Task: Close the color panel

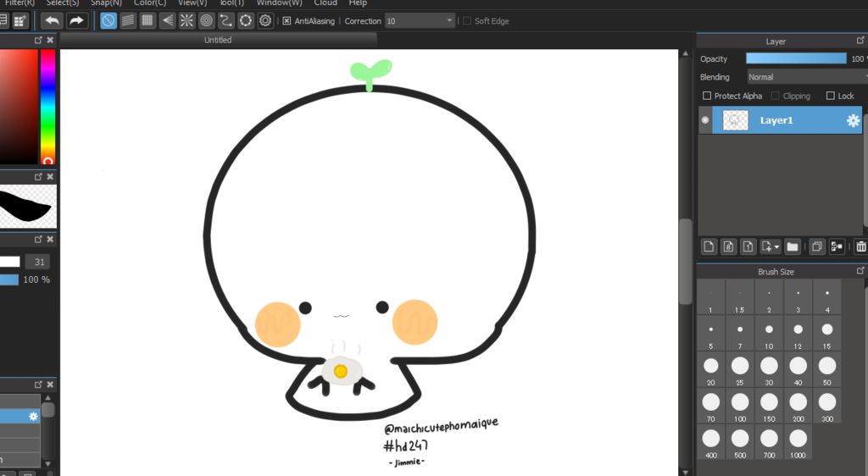Action: tap(50, 40)
